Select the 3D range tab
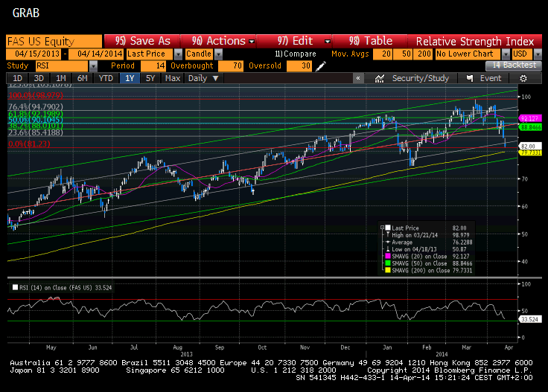The height and width of the screenshot is (392, 548). coord(39,78)
